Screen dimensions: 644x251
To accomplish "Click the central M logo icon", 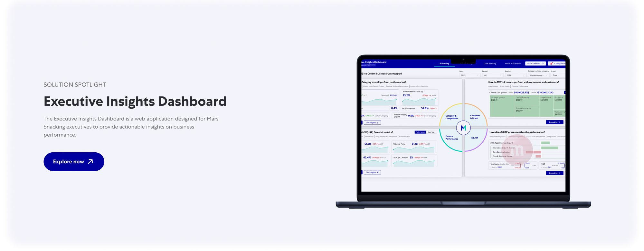I will [x=463, y=128].
